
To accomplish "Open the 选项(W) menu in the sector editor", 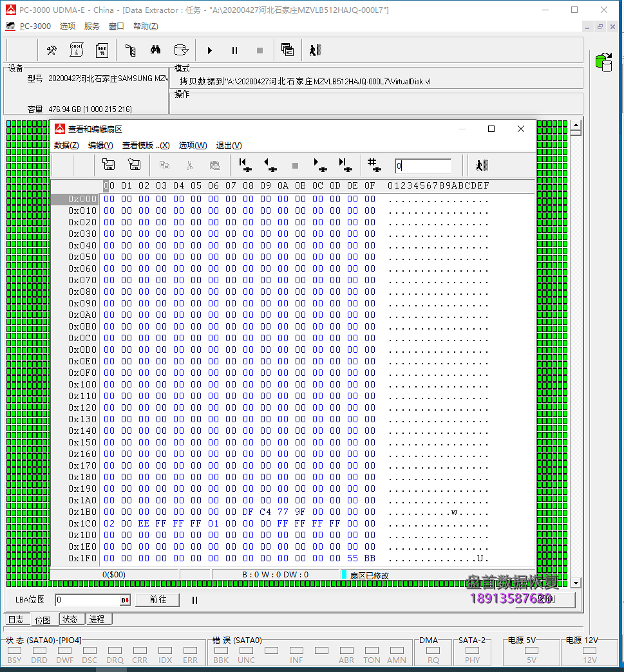I will pyautogui.click(x=193, y=145).
